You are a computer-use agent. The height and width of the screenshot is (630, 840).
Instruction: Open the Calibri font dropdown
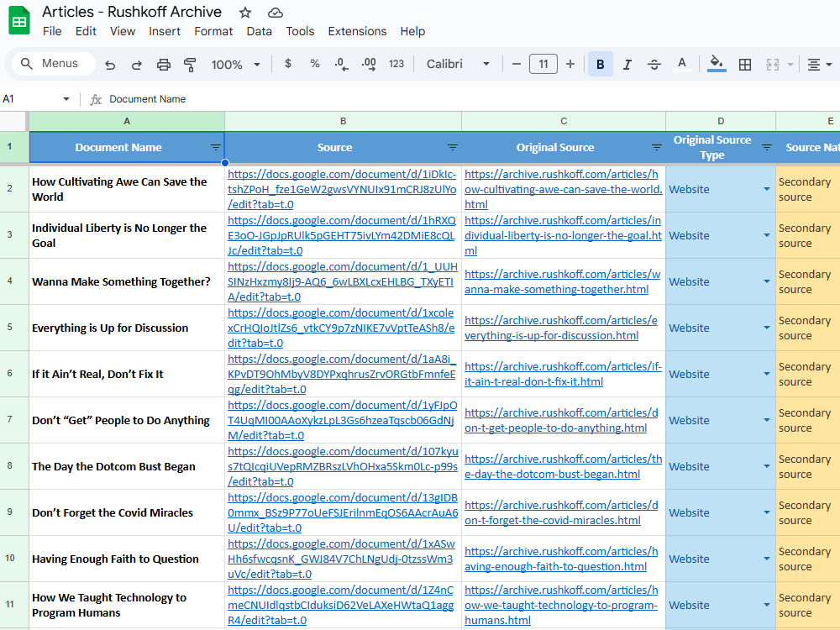click(x=458, y=65)
